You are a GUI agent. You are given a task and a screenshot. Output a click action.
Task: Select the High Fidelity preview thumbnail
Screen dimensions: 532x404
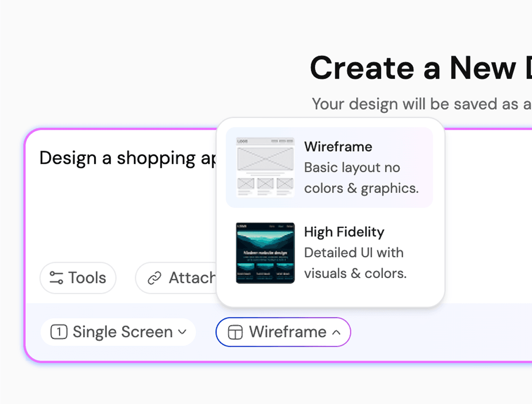[265, 253]
